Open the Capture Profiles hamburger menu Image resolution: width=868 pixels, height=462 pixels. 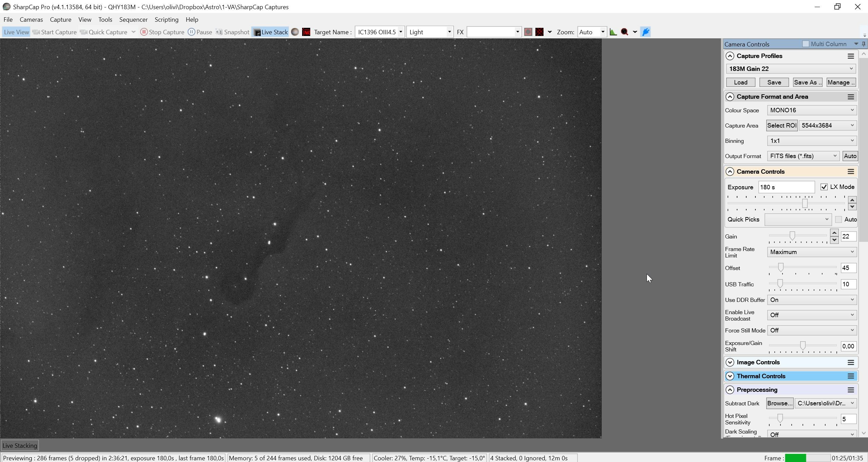850,56
